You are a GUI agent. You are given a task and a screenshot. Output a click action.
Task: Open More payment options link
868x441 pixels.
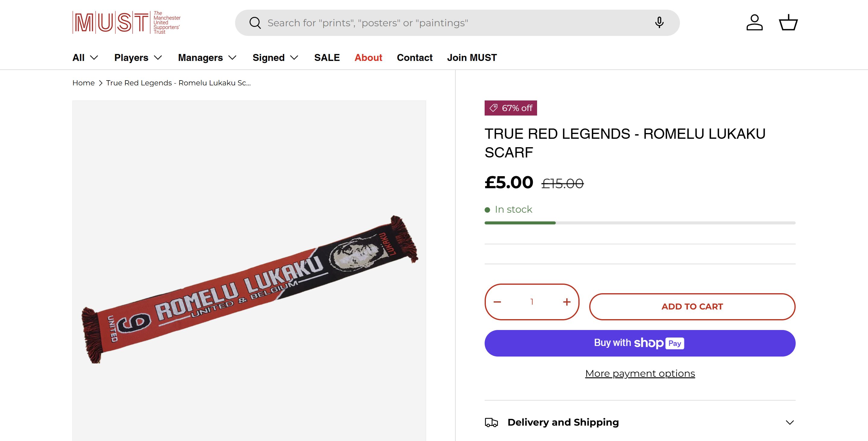pos(640,373)
